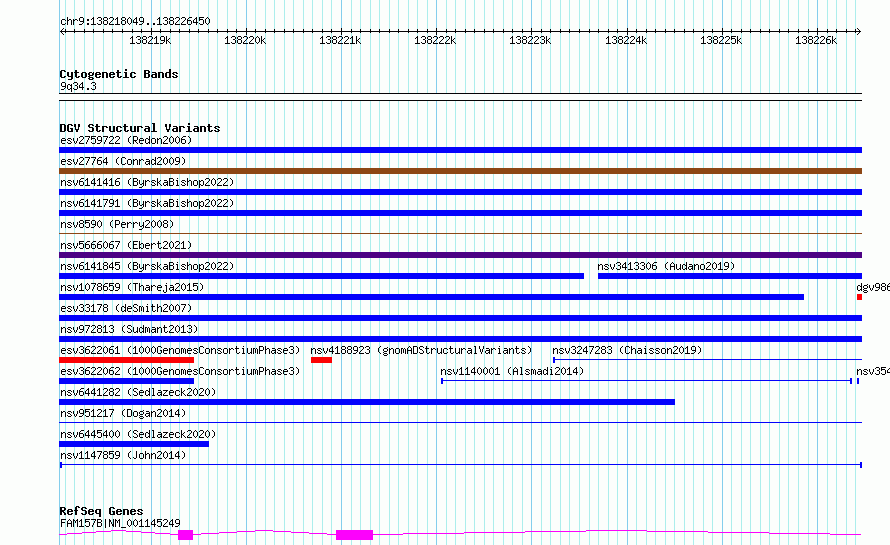Open nsv5666067 (Ebert2021) label
This screenshot has width=890, height=545.
tap(126, 245)
